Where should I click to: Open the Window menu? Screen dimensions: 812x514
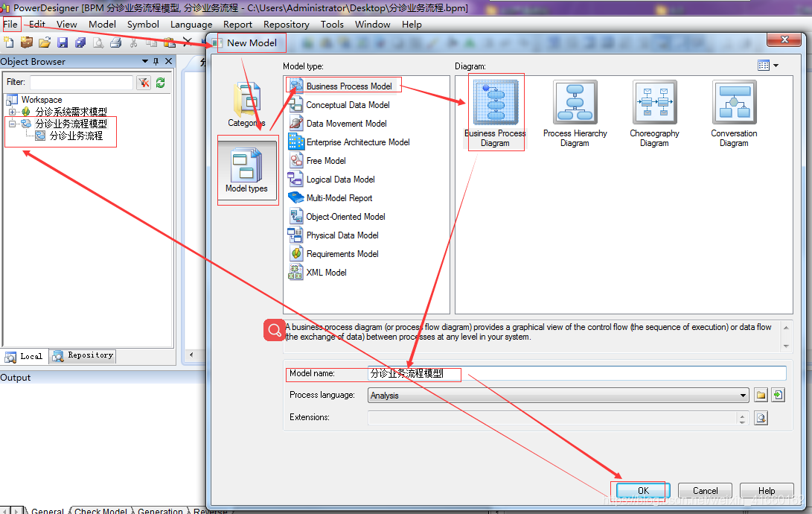[373, 25]
